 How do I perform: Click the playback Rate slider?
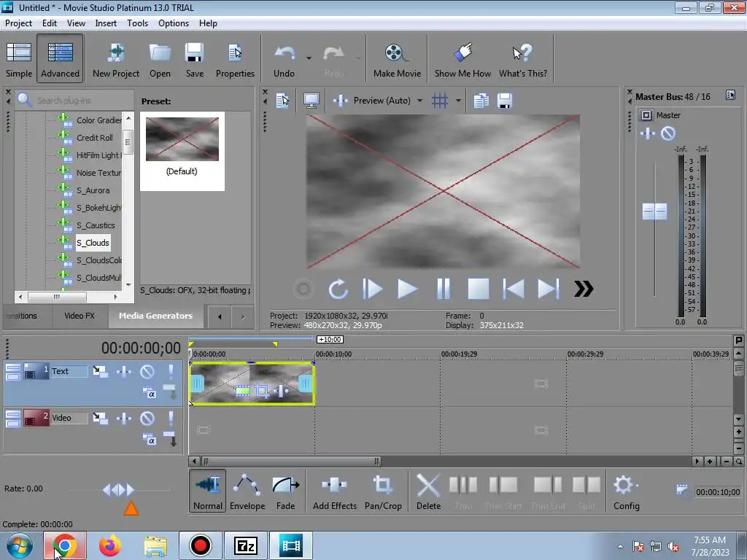pos(119,489)
